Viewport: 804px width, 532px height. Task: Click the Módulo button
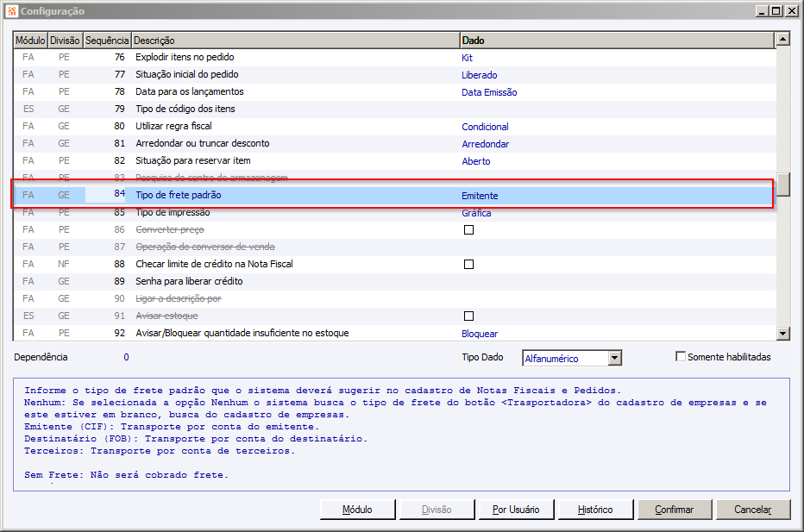click(x=357, y=510)
